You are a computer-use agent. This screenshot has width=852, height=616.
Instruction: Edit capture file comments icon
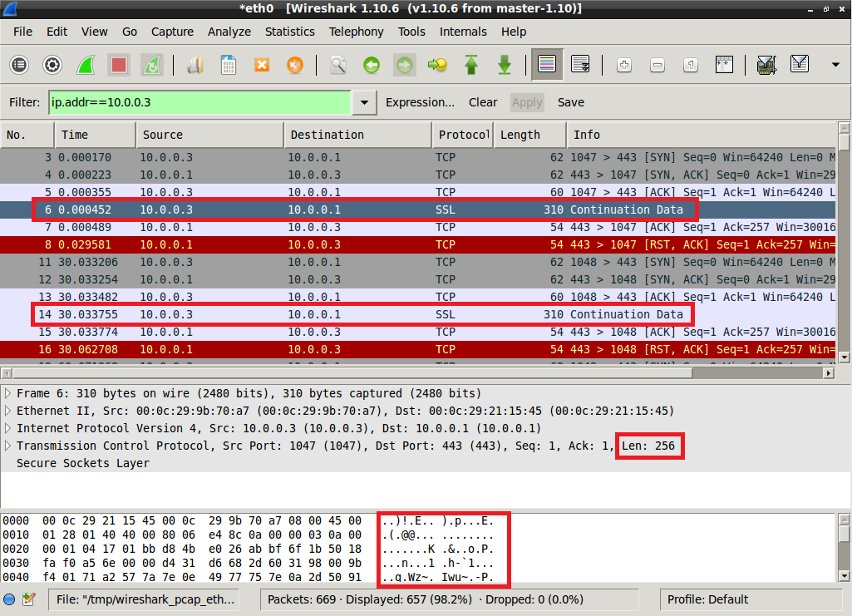click(x=29, y=599)
